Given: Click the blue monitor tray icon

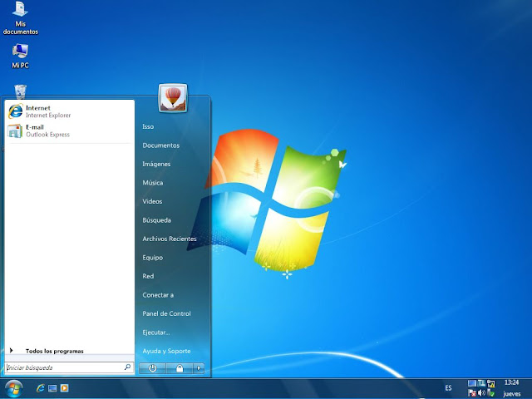Looking at the screenshot, I should click(472, 383).
